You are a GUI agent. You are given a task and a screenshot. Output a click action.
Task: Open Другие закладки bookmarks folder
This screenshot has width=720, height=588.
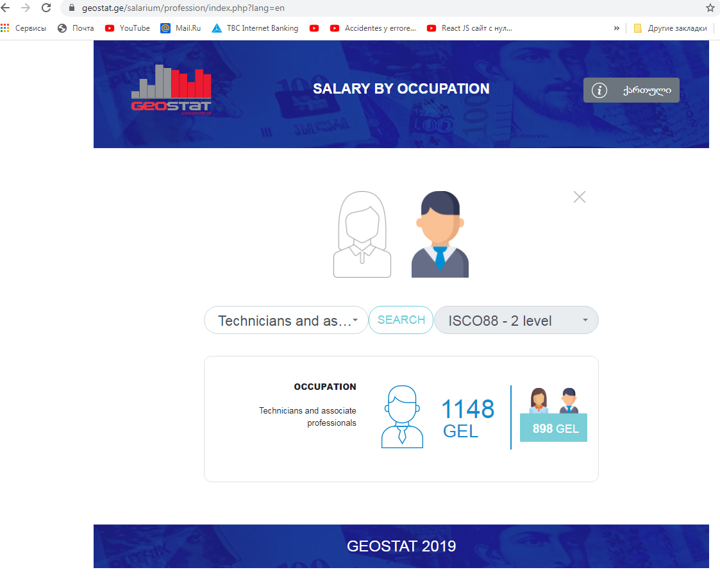tap(670, 28)
